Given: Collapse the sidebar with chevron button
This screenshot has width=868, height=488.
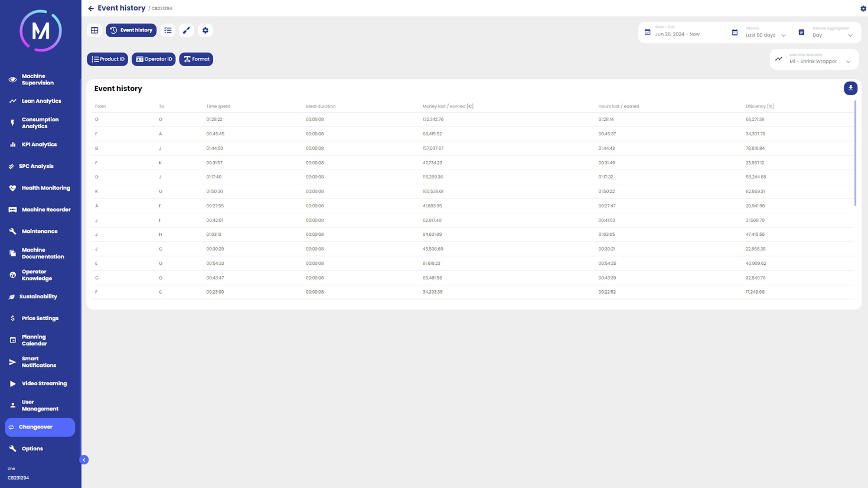Looking at the screenshot, I should coord(84,460).
